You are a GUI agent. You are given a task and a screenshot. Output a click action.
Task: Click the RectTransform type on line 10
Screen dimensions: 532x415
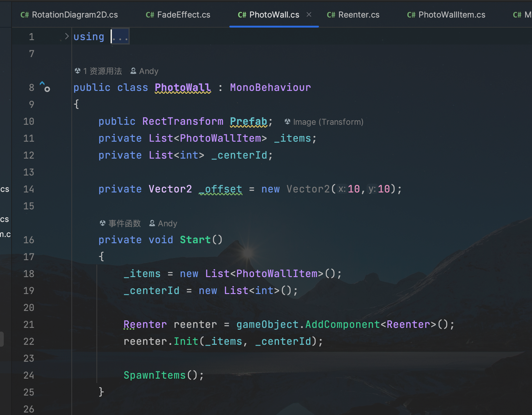coord(183,121)
